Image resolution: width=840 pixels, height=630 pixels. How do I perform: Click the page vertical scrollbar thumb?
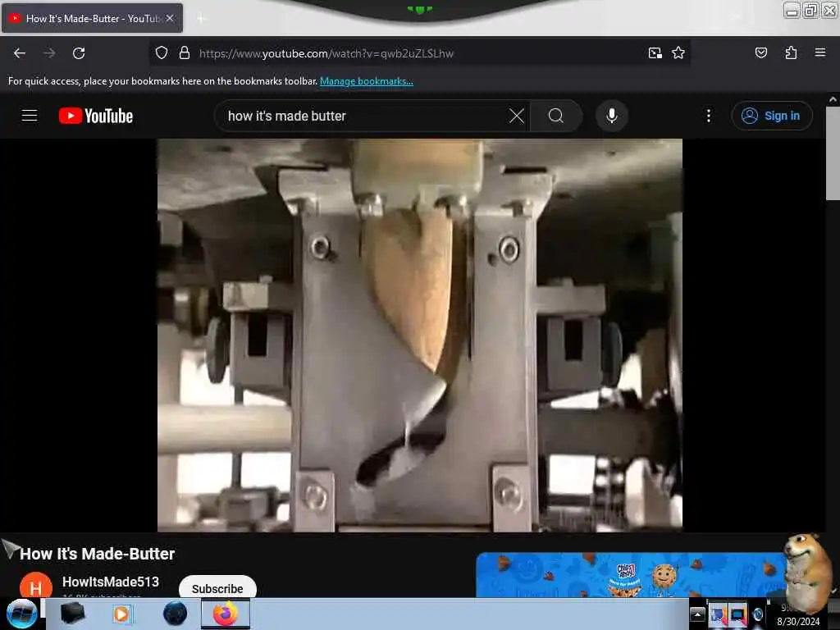coord(833,153)
